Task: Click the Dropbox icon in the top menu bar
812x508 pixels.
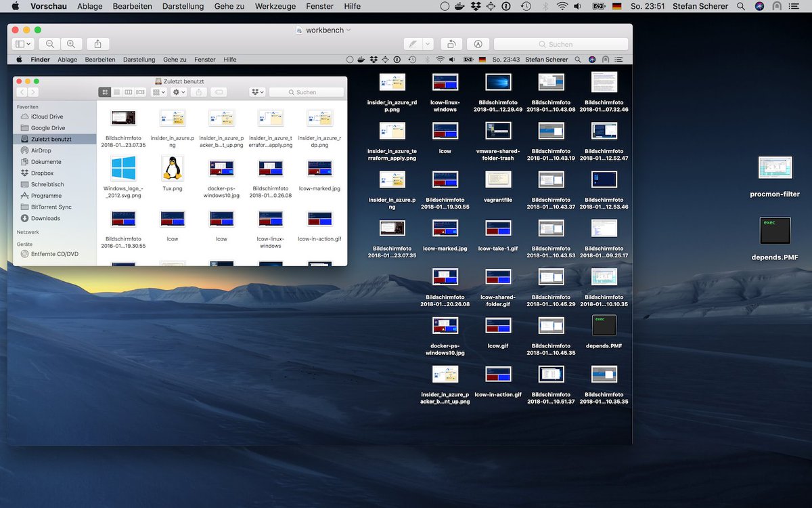Action: [476, 6]
